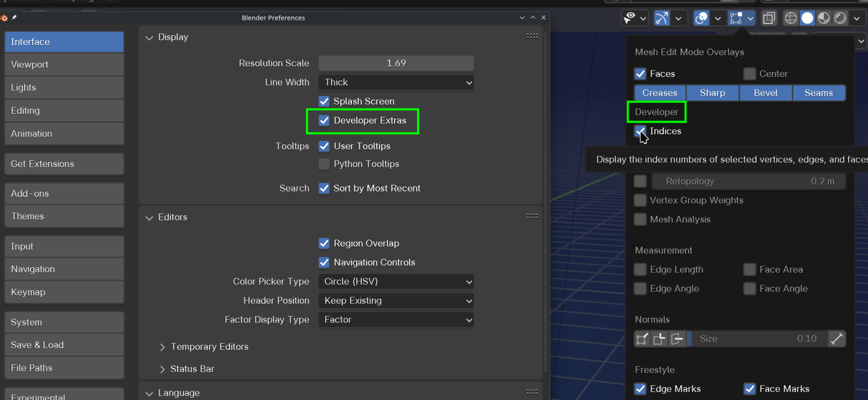Toggle the Creases overlay button

coord(660,93)
